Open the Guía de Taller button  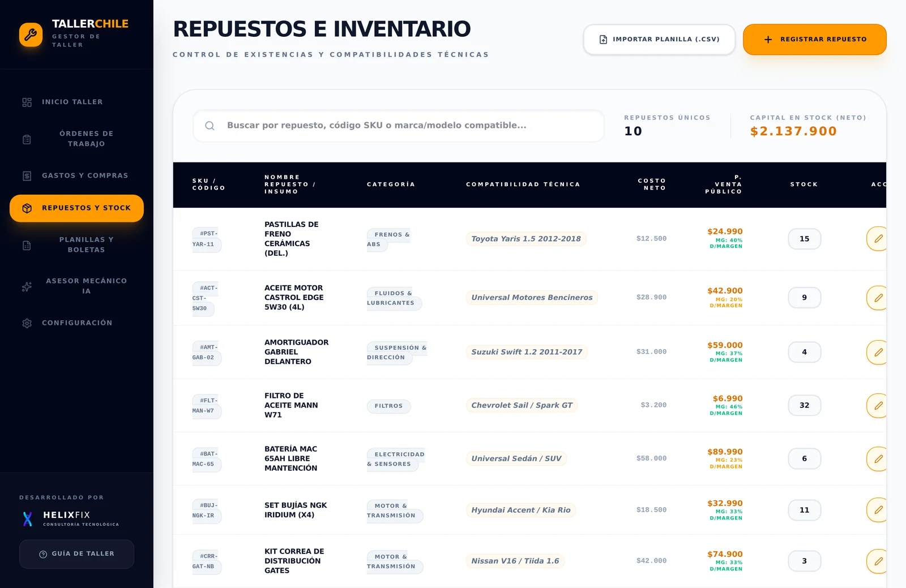76,554
